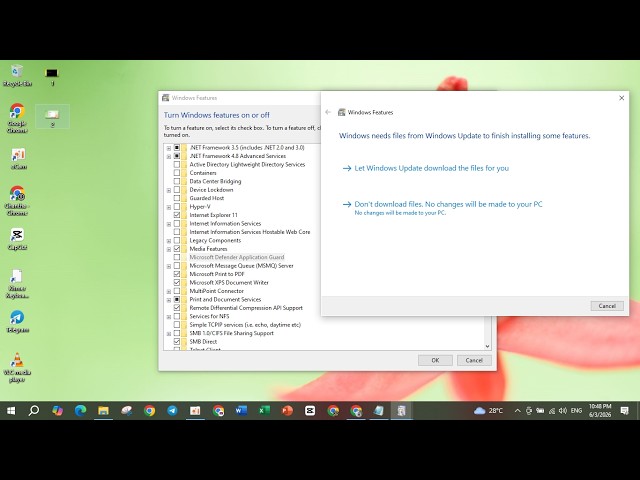Click the Windows Features taskbar icon
The width and height of the screenshot is (640, 480).
click(402, 411)
